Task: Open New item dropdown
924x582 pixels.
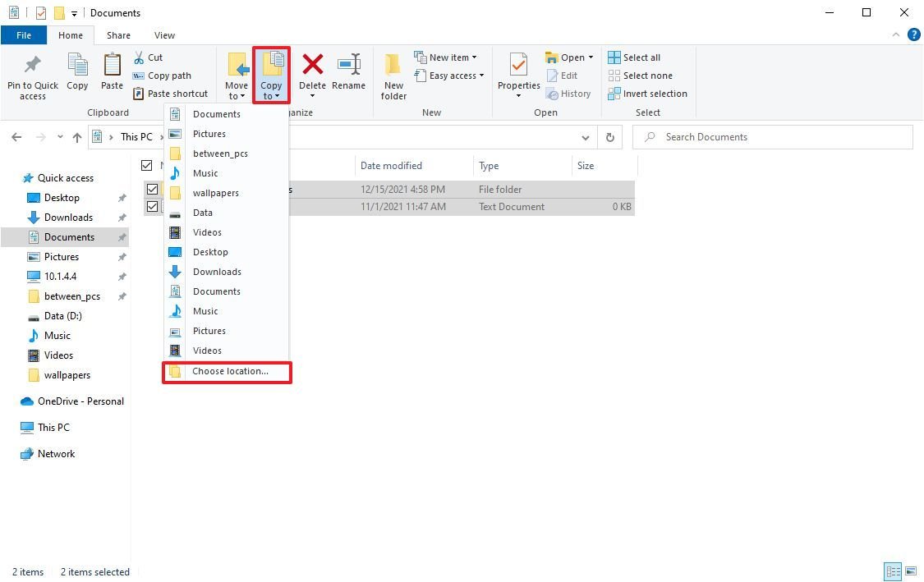Action: [445, 57]
